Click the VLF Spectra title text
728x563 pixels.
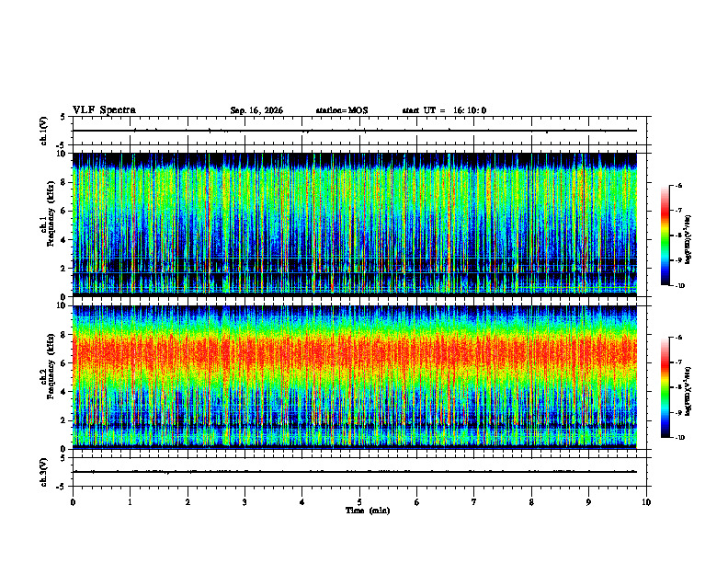pyautogui.click(x=104, y=110)
